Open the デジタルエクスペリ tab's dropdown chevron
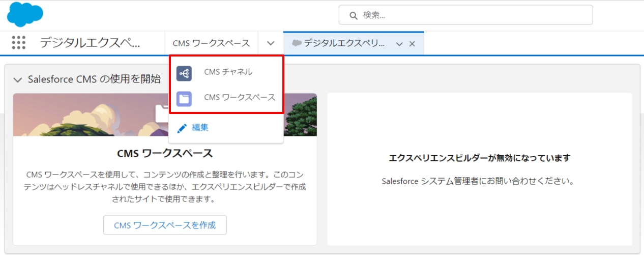Screen dimensions: 644x255 pyautogui.click(x=399, y=44)
